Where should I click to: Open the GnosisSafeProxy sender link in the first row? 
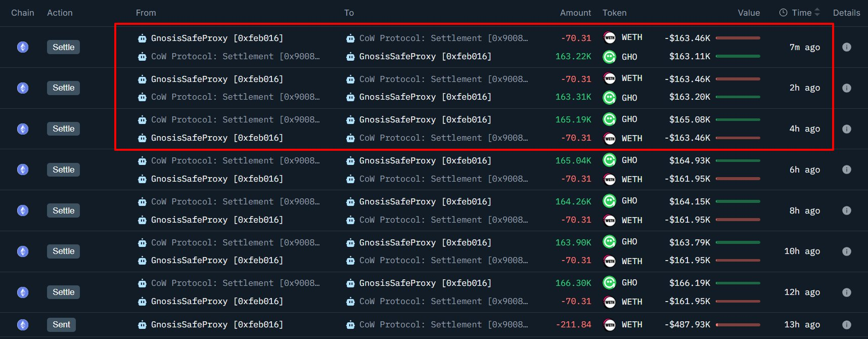pyautogui.click(x=216, y=38)
